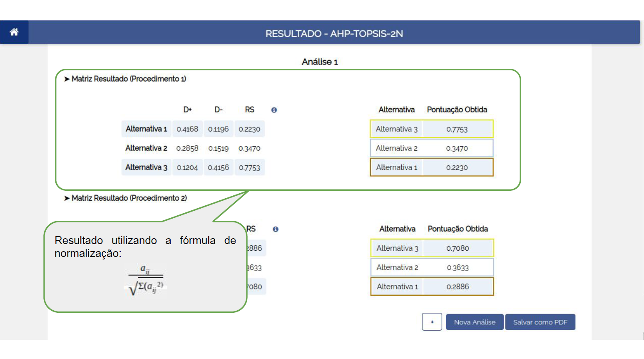Start a Nova Análise

(x=475, y=322)
